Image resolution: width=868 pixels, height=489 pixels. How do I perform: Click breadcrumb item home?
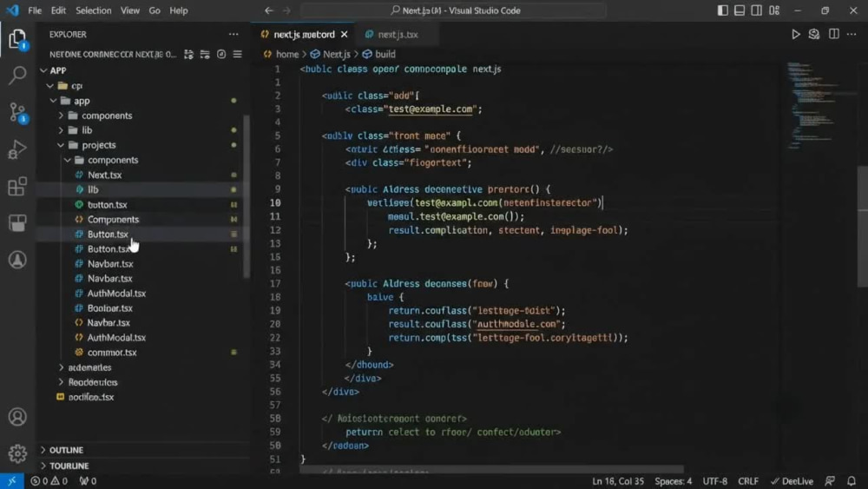click(x=287, y=54)
